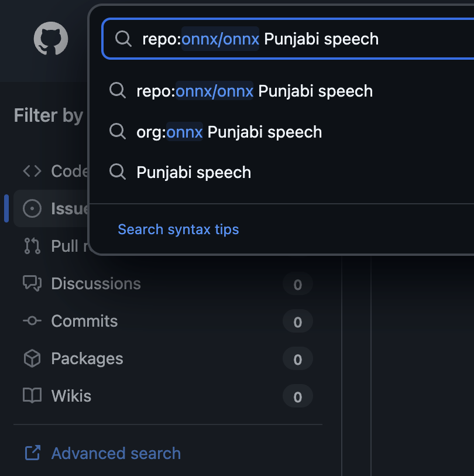Click the Advanced search external-link icon
Screen dimensions: 474x476
[x=32, y=453]
